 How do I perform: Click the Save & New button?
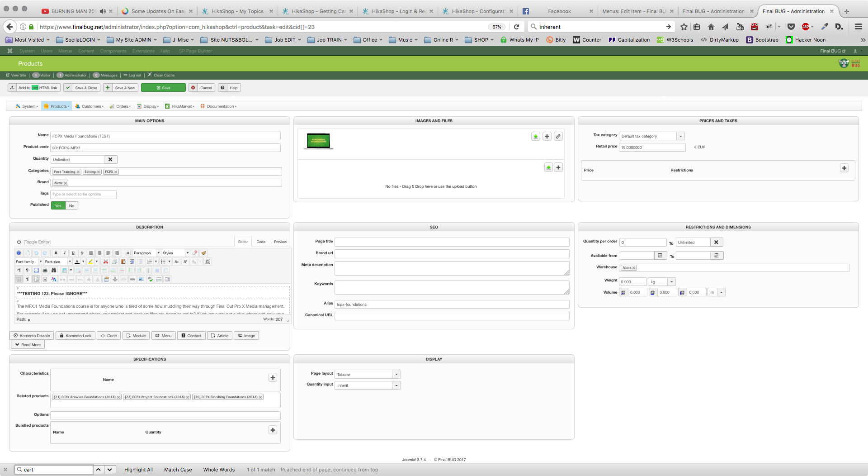(x=121, y=88)
